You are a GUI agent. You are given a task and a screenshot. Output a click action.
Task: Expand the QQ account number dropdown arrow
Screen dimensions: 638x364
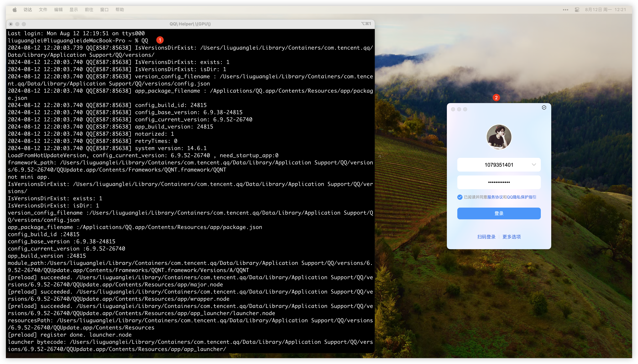534,165
